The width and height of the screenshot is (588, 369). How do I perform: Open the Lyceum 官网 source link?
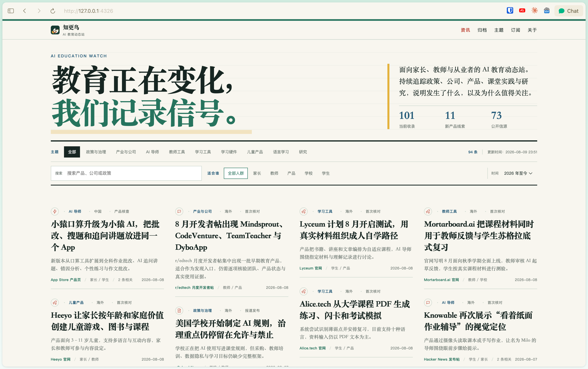pos(311,268)
